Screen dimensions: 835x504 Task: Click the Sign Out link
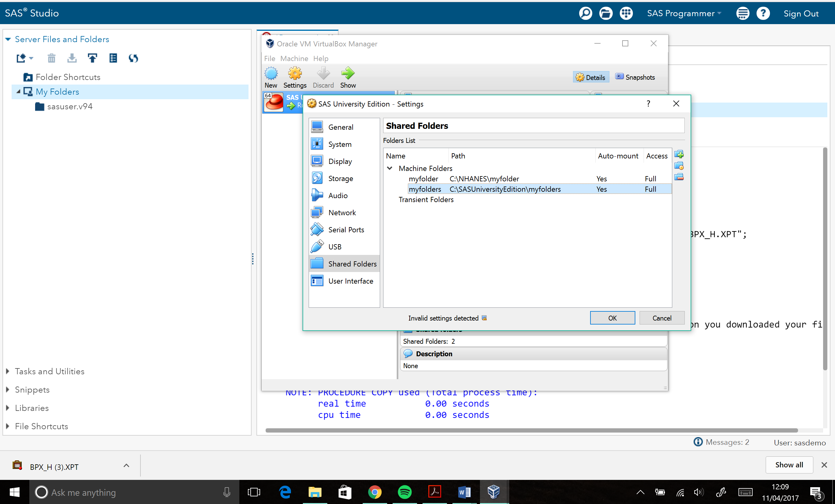tap(801, 13)
